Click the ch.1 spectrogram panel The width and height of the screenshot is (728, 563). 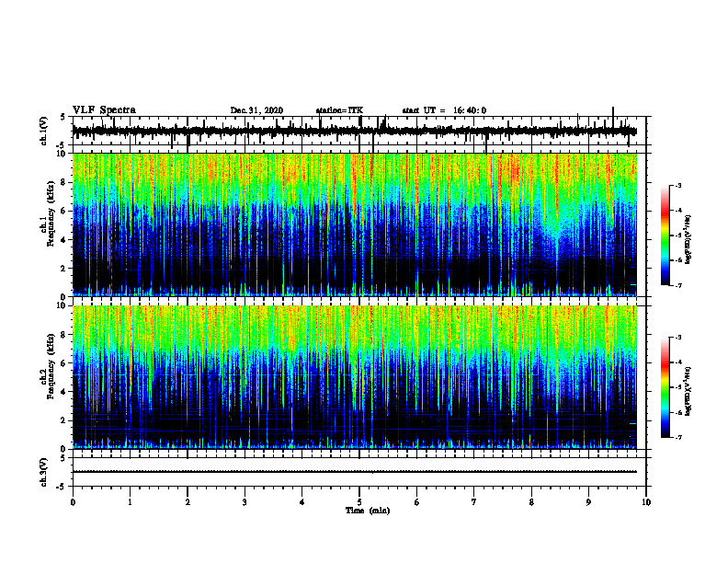pyautogui.click(x=355, y=224)
